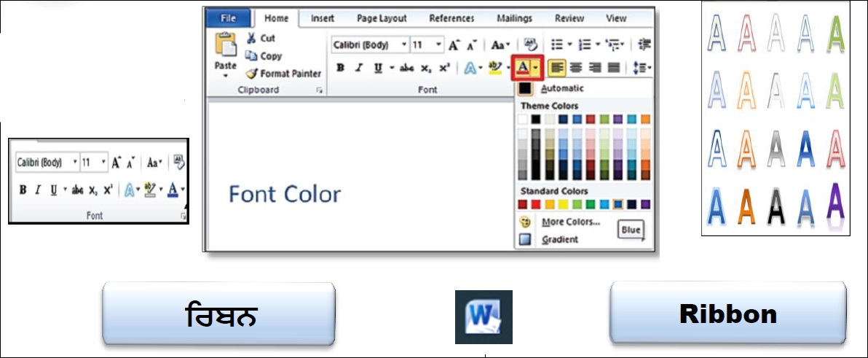Click the red-outlined Font Color button
The height and width of the screenshot is (358, 868).
tap(523, 68)
